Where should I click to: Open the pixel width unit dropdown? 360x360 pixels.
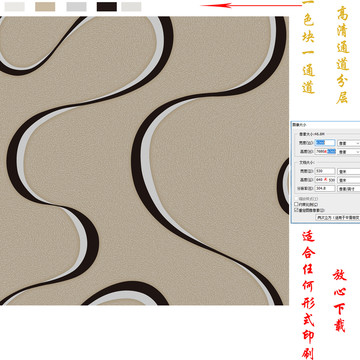pos(349,143)
